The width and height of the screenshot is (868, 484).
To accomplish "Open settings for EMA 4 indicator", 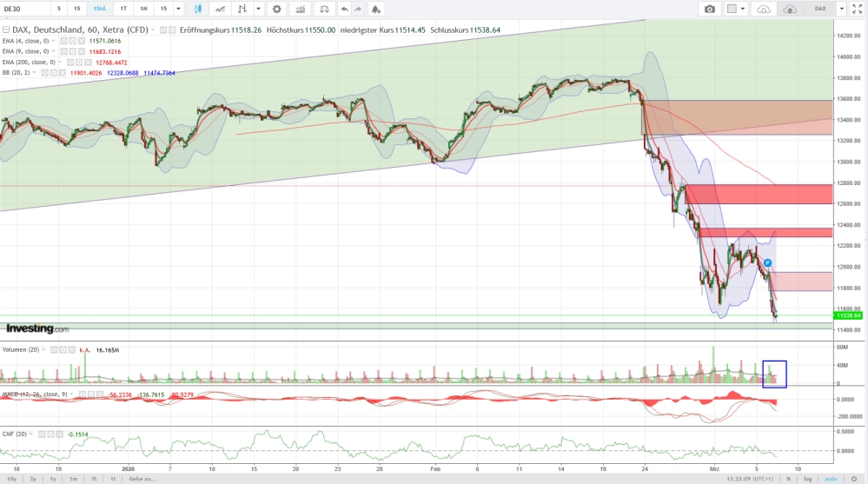I will pos(72,41).
